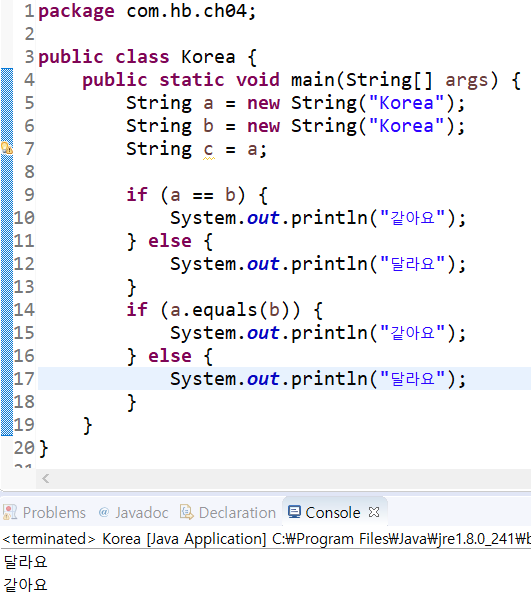Click the warning marker on line 7
Screen dimensions: 531x604
(7, 149)
